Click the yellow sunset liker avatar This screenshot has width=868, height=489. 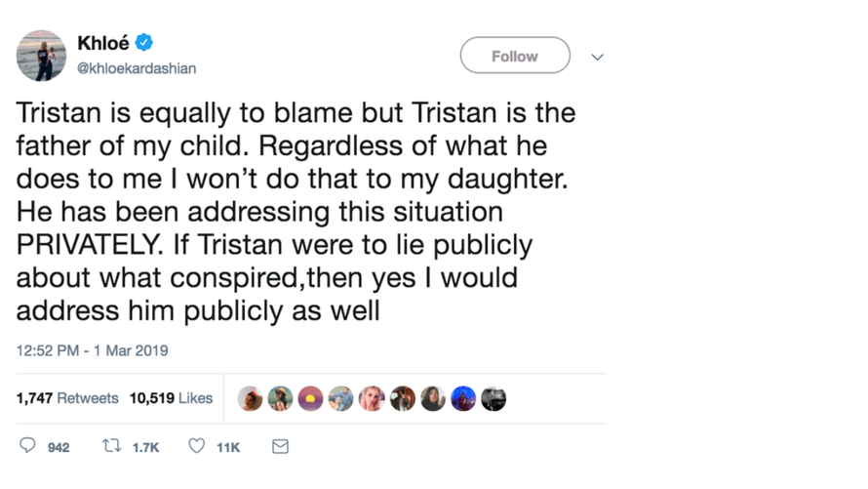tap(311, 398)
